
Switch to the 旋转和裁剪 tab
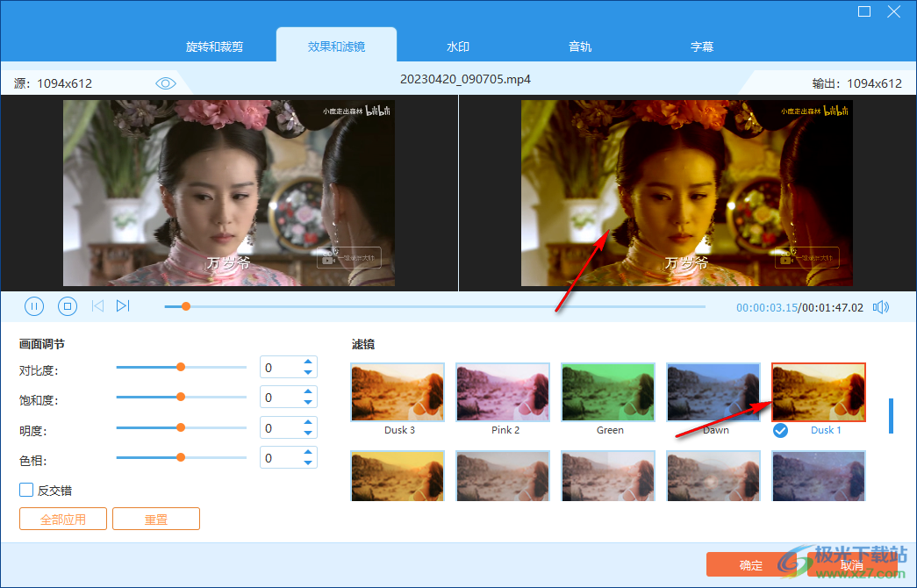[215, 47]
